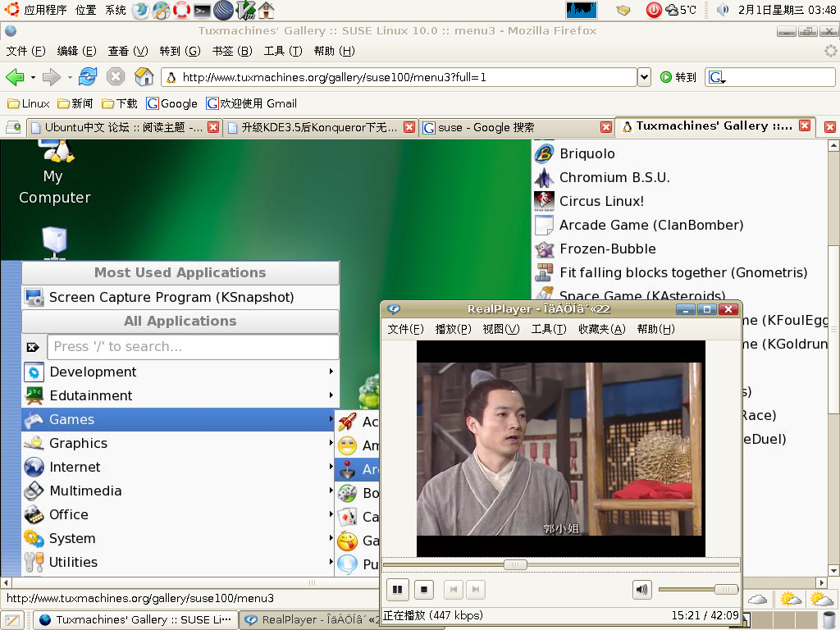Click the RealPlayer taskbar button

308,620
